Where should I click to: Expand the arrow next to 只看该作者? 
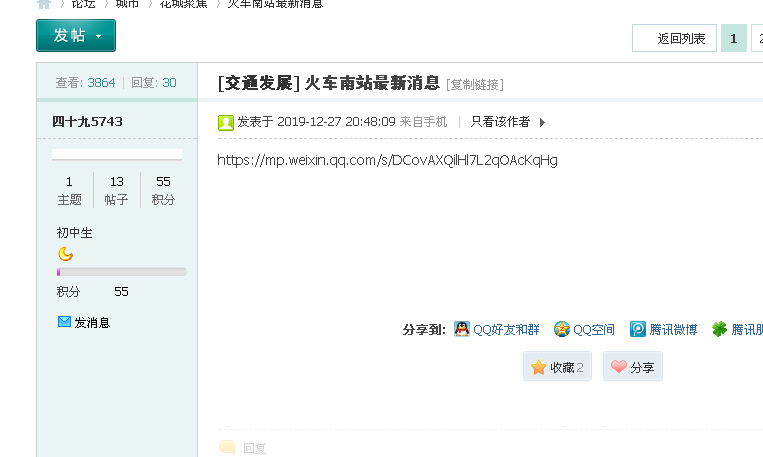pyautogui.click(x=542, y=122)
